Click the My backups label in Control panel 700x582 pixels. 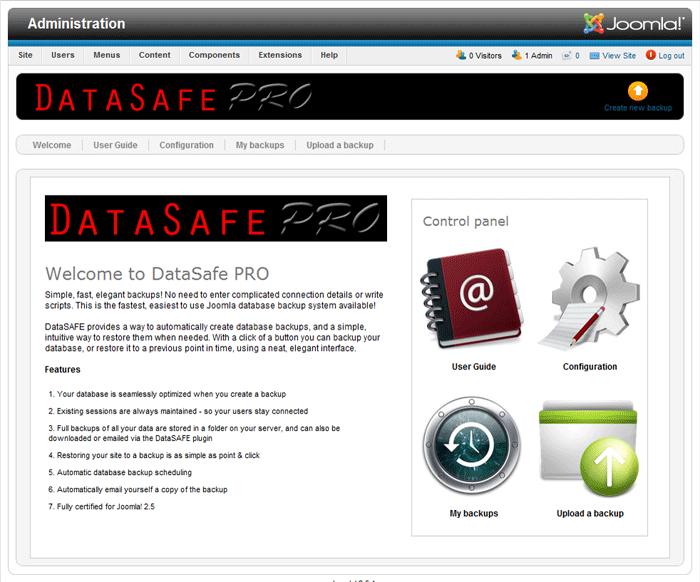coord(474,513)
